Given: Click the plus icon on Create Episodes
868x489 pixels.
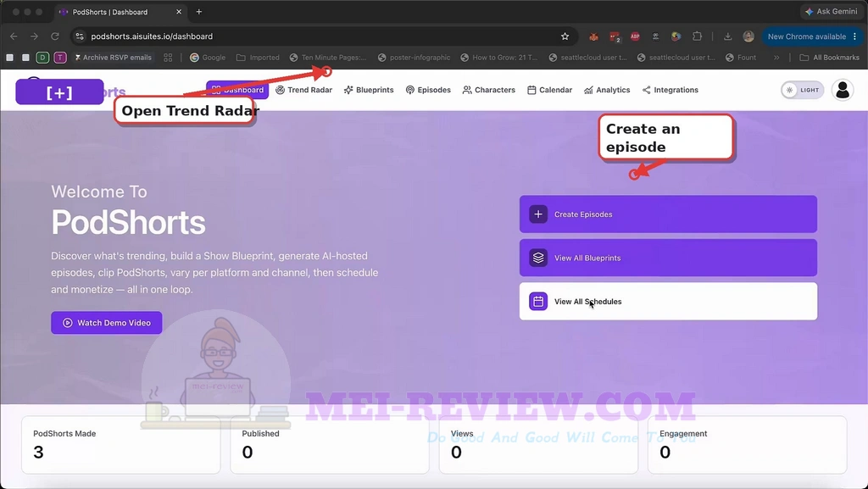Looking at the screenshot, I should [x=538, y=214].
